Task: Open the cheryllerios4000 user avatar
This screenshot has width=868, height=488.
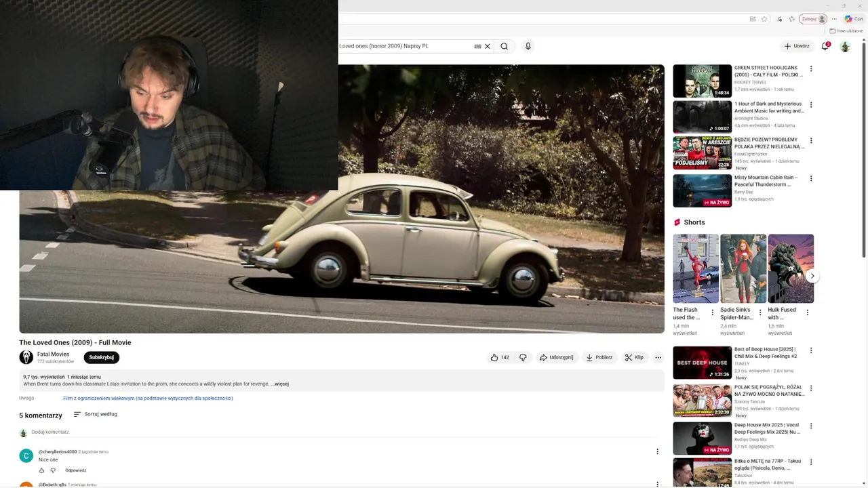Action: pos(26,455)
